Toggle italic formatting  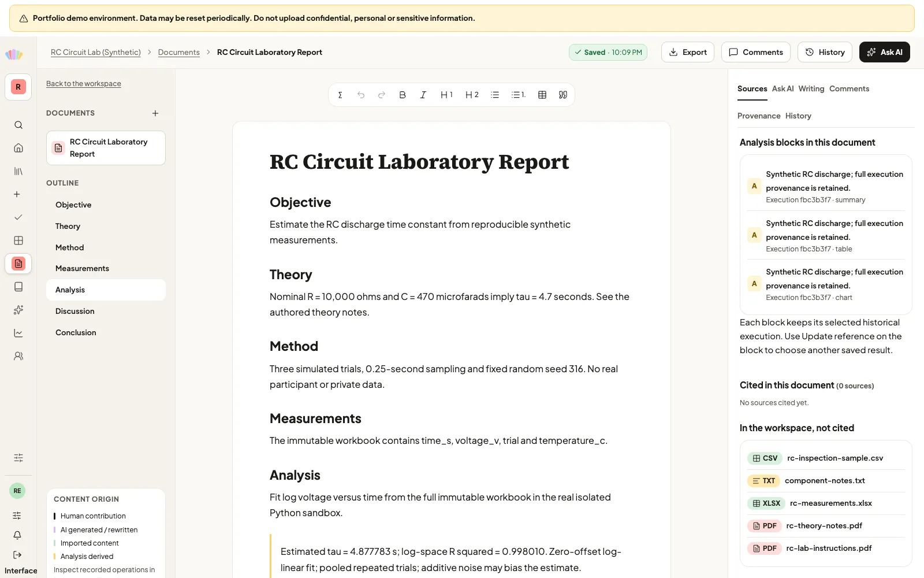coord(423,95)
